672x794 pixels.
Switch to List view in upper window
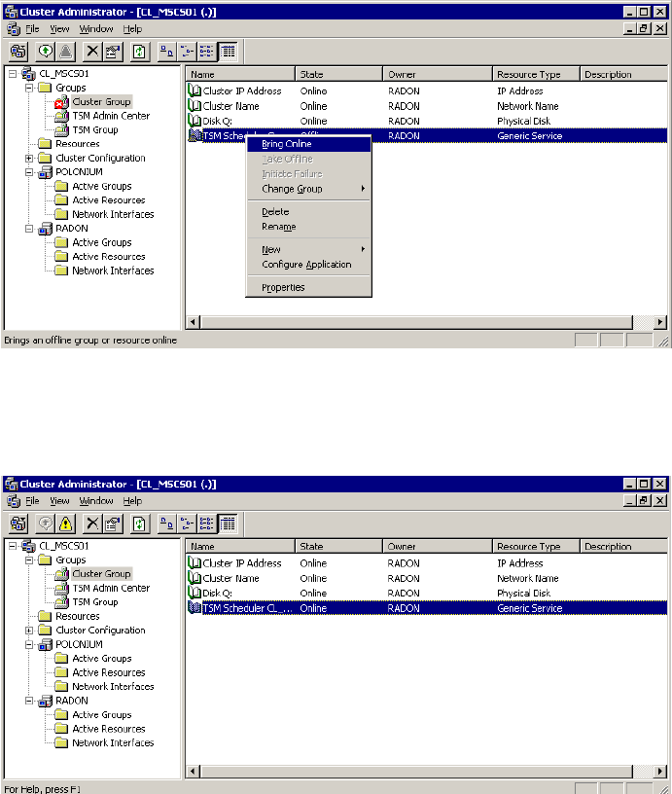click(x=206, y=52)
